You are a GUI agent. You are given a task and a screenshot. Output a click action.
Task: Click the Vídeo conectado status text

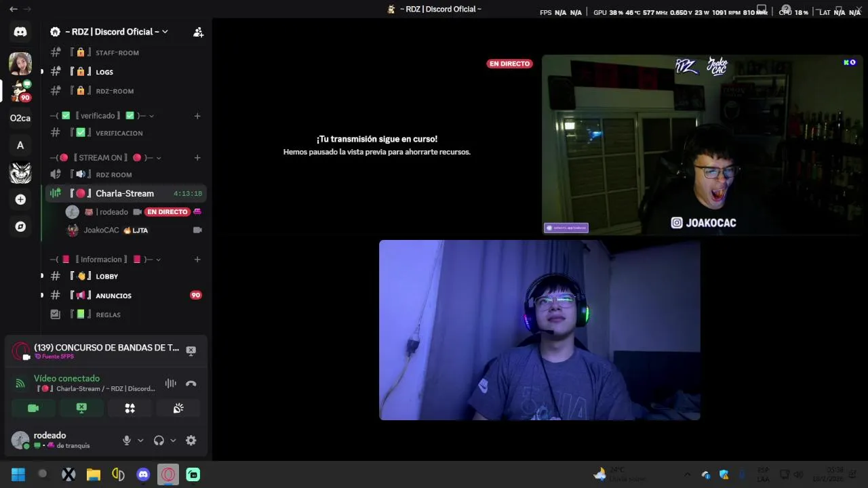click(x=66, y=378)
